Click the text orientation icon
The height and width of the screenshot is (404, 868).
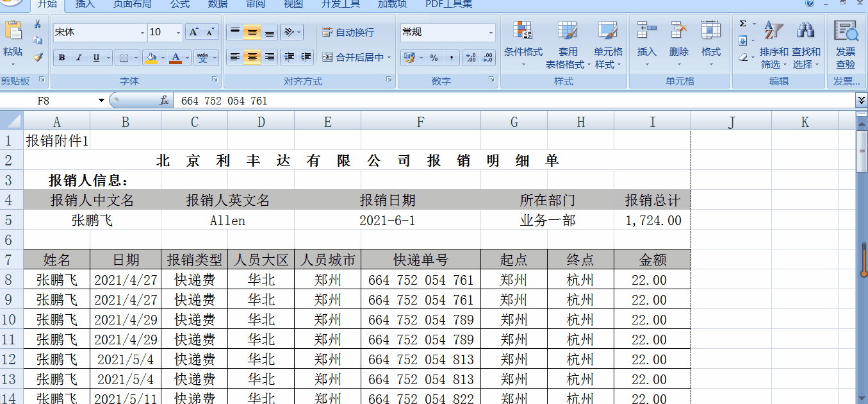289,31
